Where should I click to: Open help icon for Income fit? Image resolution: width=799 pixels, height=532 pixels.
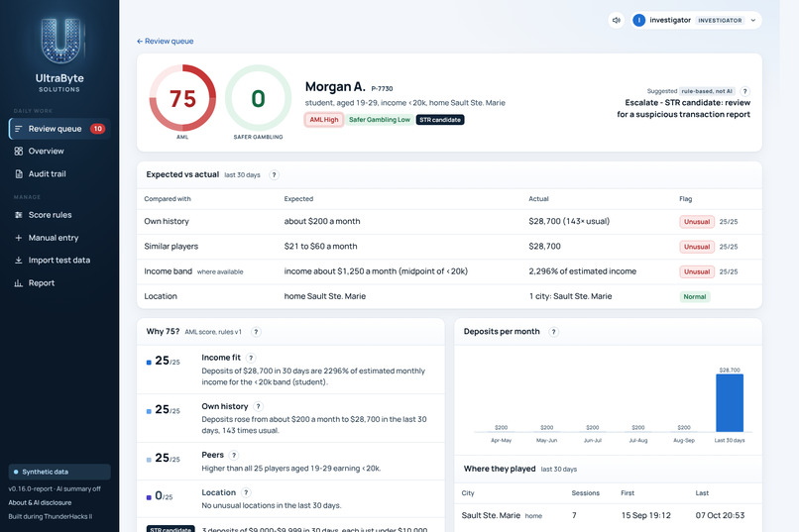pos(251,358)
